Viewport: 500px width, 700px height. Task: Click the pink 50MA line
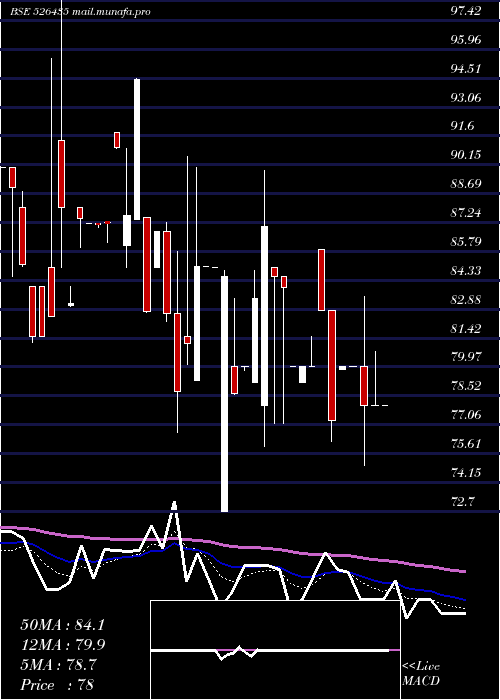(x=232, y=546)
